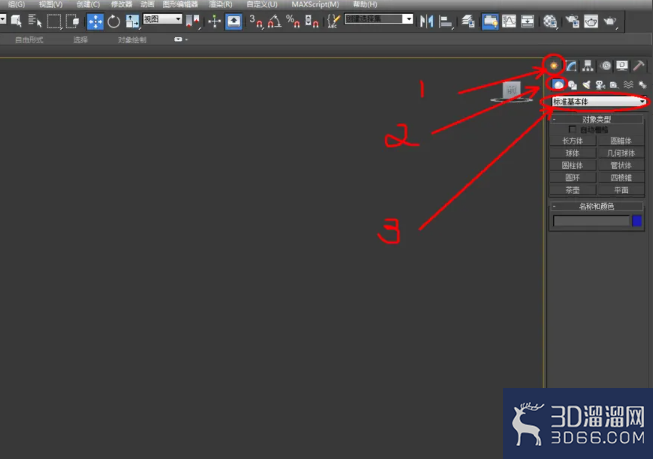Open the Create command panel tab
The image size is (653, 459).
click(x=554, y=65)
